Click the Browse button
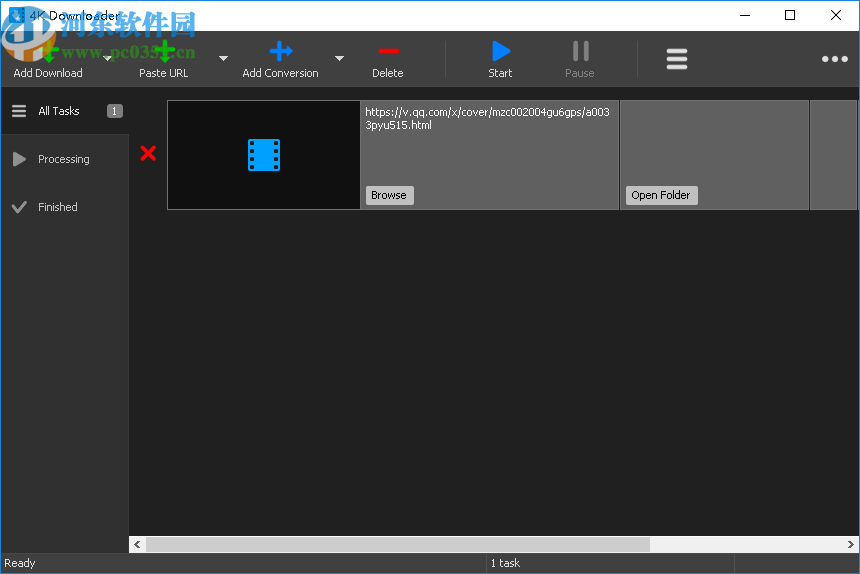 tap(389, 195)
